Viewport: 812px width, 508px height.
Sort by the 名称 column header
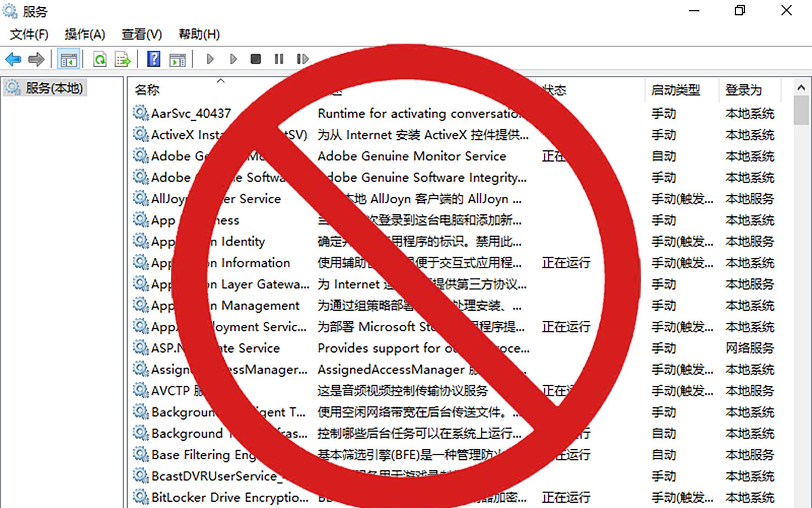click(147, 90)
